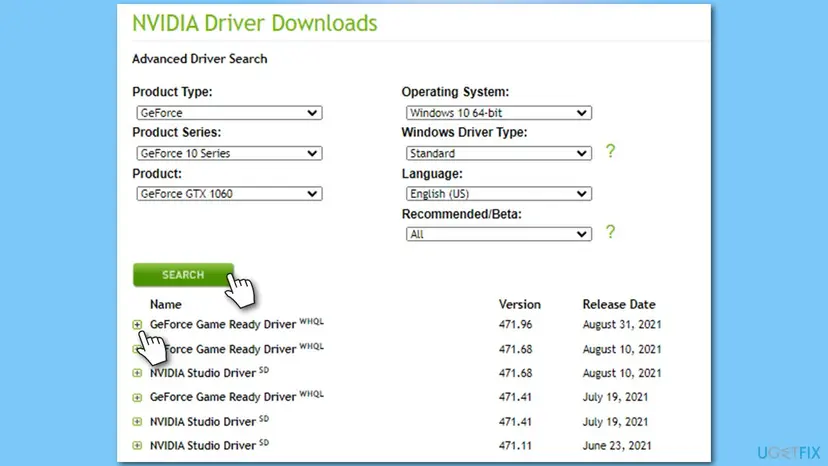Click the version value 471.96
This screenshot has height=466, width=828.
tap(515, 324)
